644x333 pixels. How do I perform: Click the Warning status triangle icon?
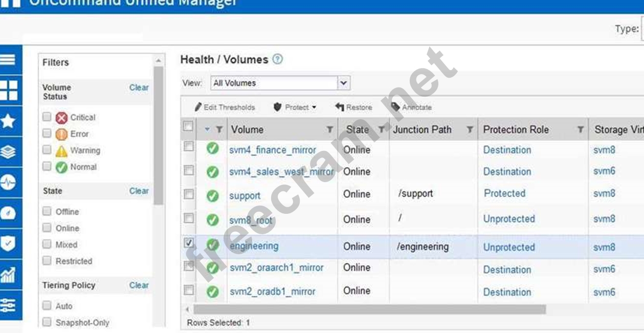61,151
